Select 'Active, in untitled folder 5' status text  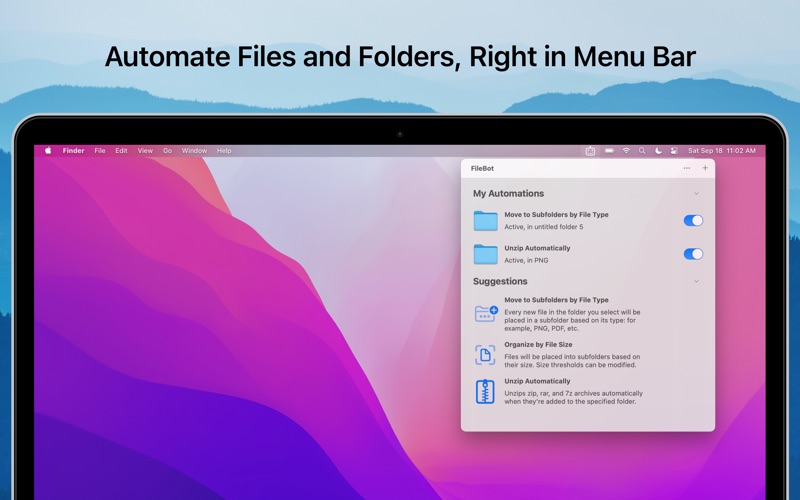tap(543, 227)
